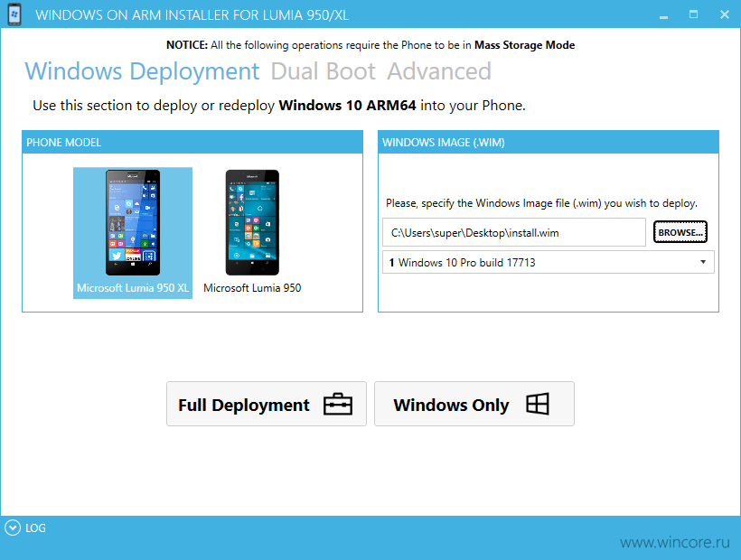
Task: Select the Microsoft Lumia 950 phone model
Action: tap(252, 233)
